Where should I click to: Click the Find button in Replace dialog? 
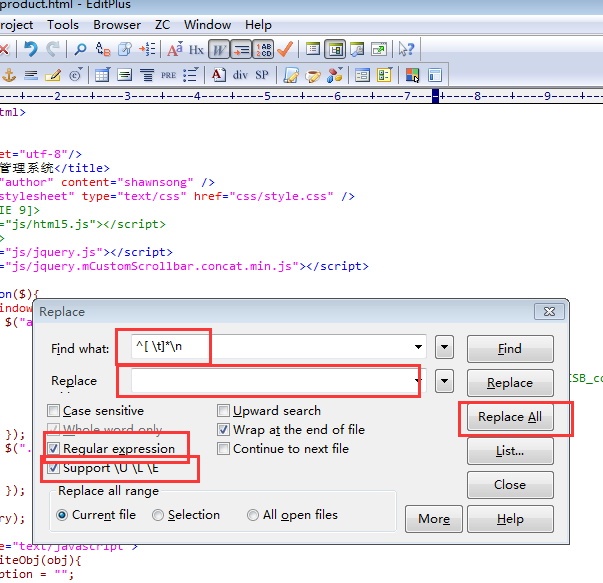[510, 349]
